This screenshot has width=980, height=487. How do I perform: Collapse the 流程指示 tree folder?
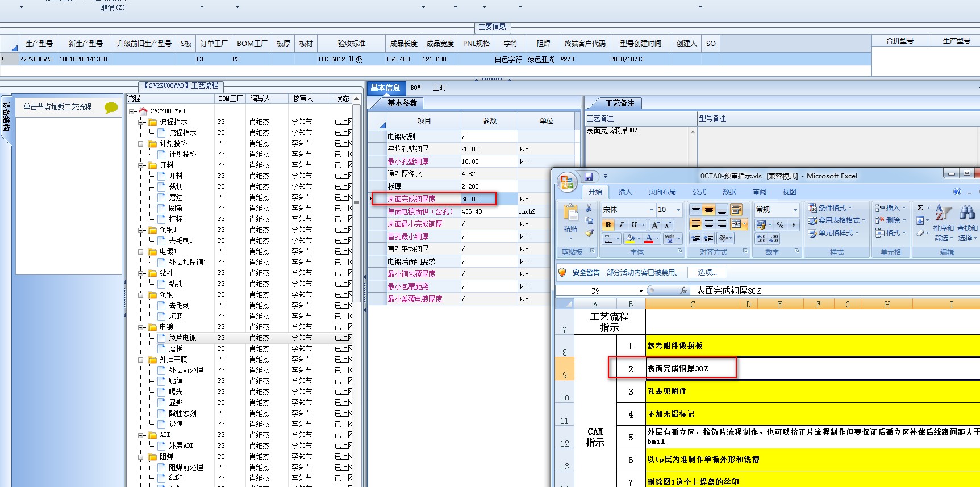[x=141, y=122]
